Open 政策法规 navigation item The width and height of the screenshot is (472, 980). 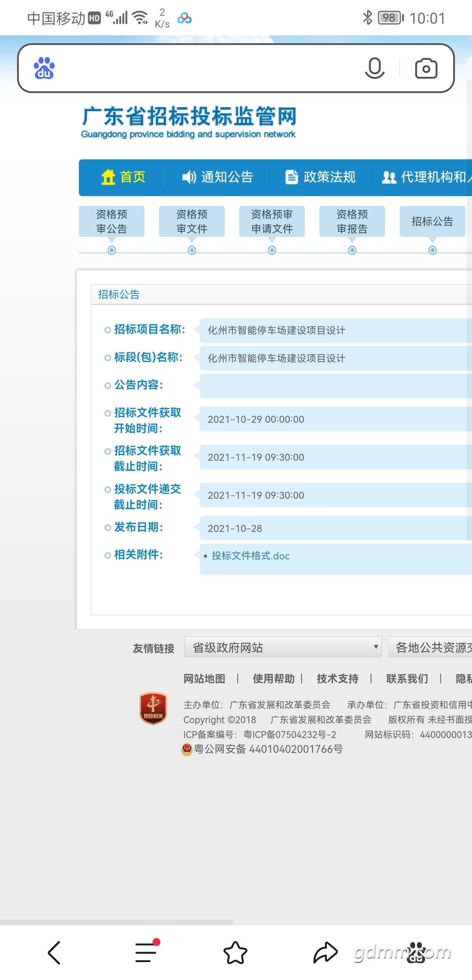(x=320, y=177)
